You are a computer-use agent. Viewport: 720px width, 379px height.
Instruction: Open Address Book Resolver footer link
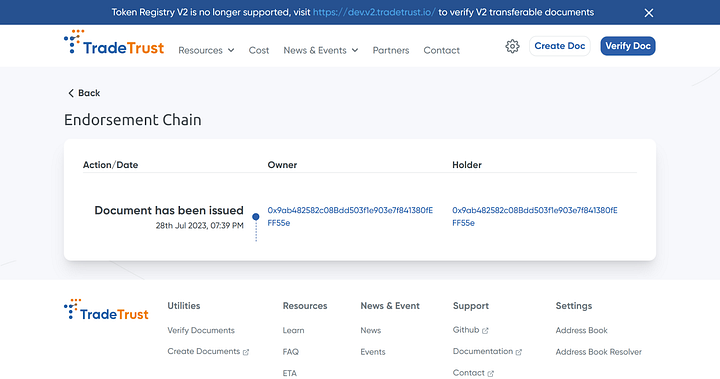coord(598,352)
